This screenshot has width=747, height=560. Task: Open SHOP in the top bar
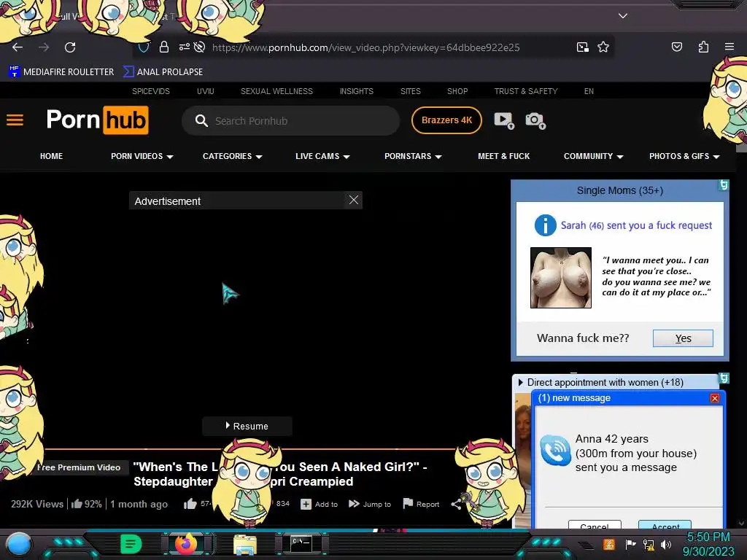[457, 91]
